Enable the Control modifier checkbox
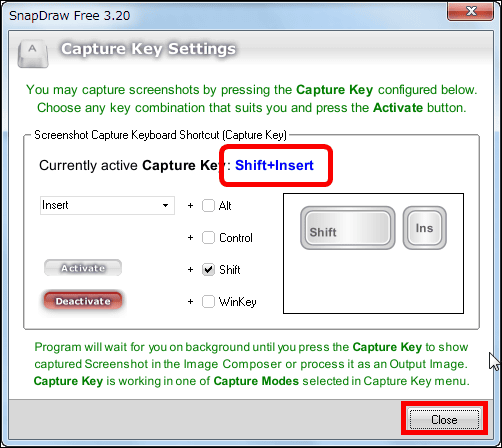 pos(208,238)
